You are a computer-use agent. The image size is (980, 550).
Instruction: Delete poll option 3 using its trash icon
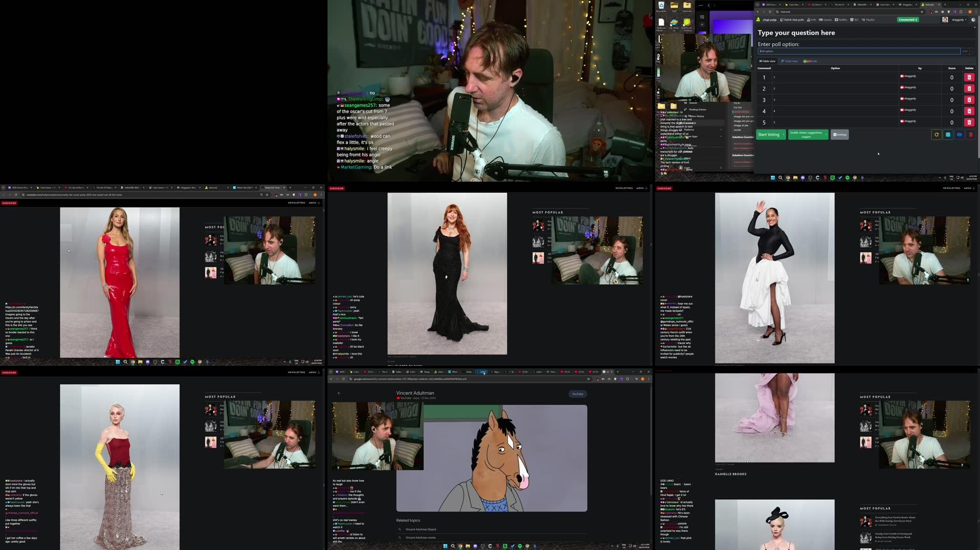(969, 100)
